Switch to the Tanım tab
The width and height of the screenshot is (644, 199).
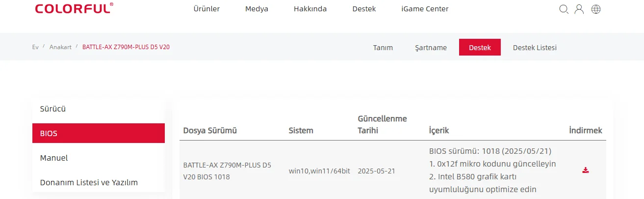tap(383, 48)
